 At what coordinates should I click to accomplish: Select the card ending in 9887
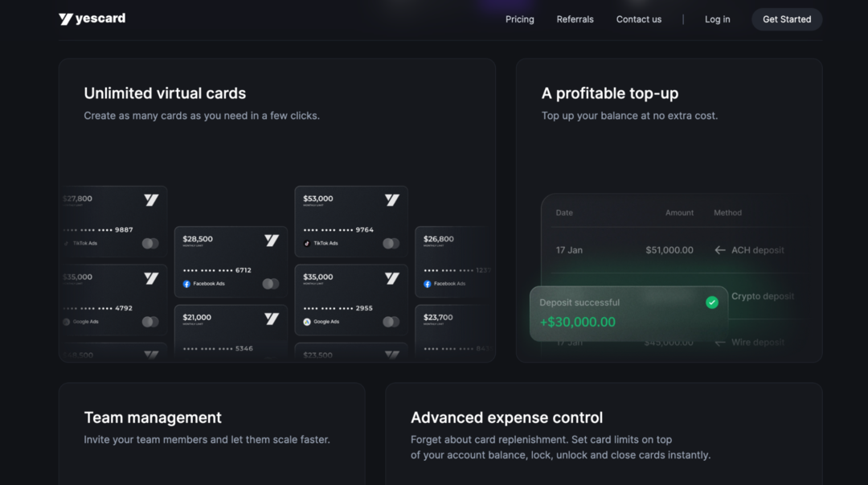114,221
